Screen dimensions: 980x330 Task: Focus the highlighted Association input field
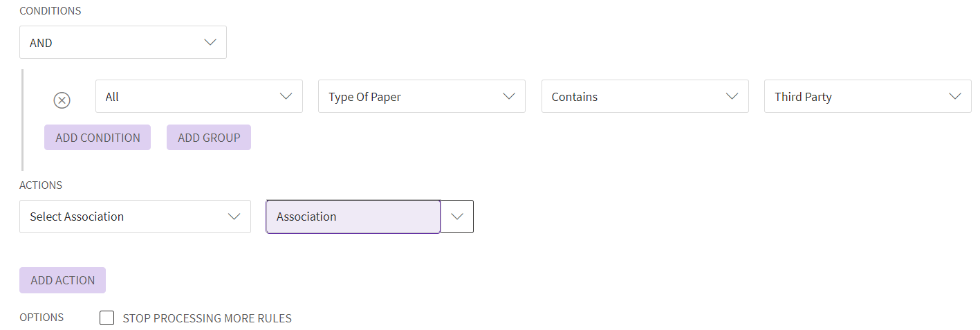353,217
